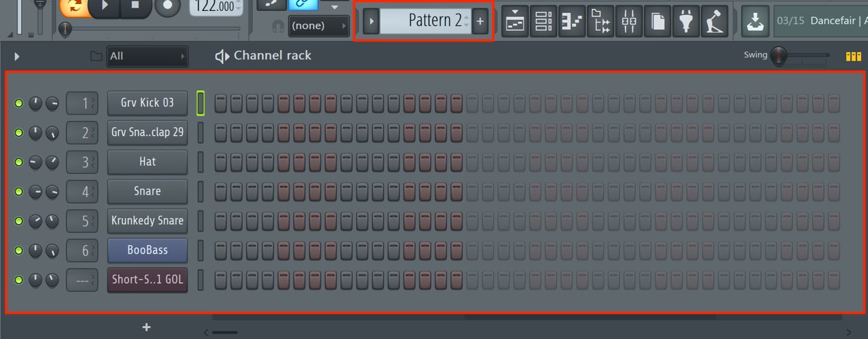Click the Grv Kick 03 channel button
This screenshot has width=868, height=339.
147,103
